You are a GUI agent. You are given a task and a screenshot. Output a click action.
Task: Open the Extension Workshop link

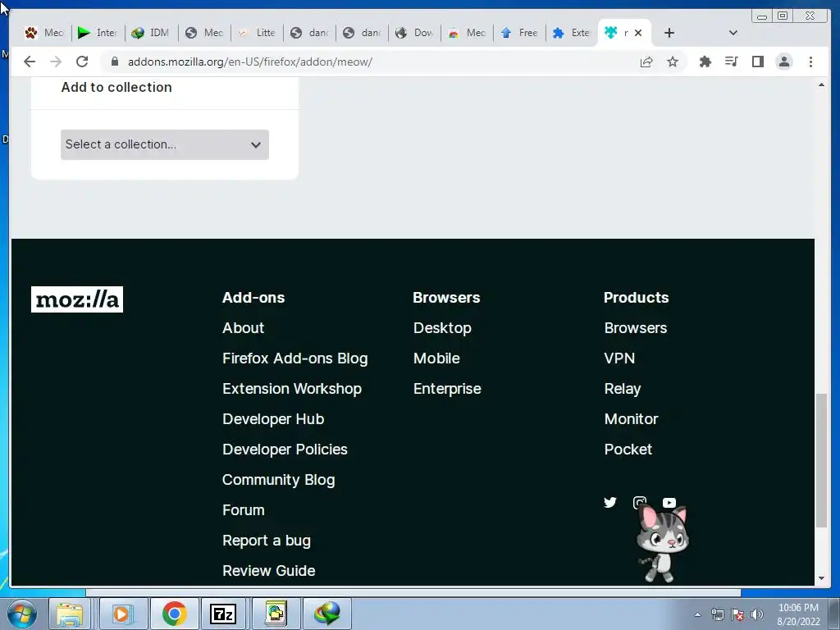(292, 389)
